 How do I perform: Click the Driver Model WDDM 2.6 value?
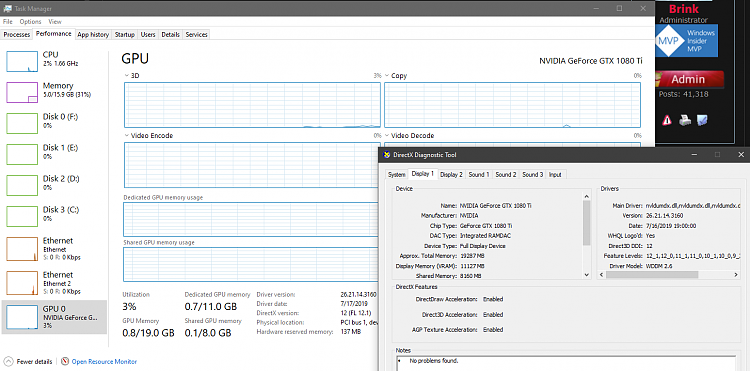pyautogui.click(x=658, y=265)
